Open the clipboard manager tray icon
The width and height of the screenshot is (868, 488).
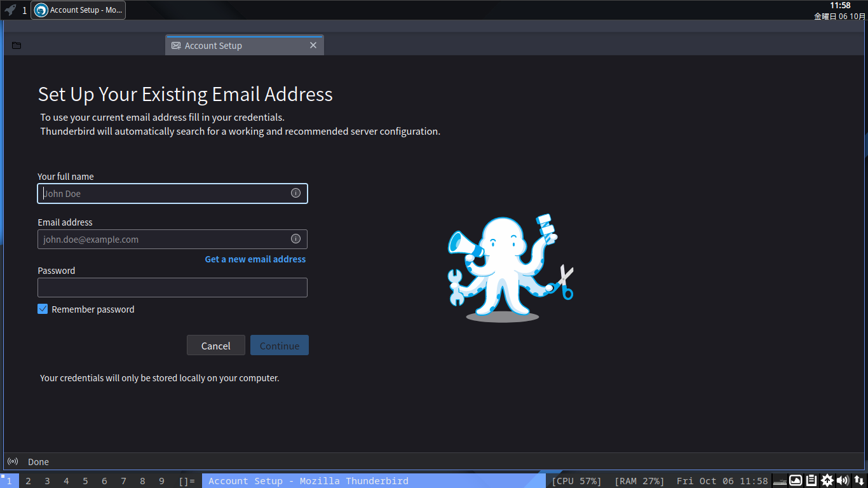[811, 481]
